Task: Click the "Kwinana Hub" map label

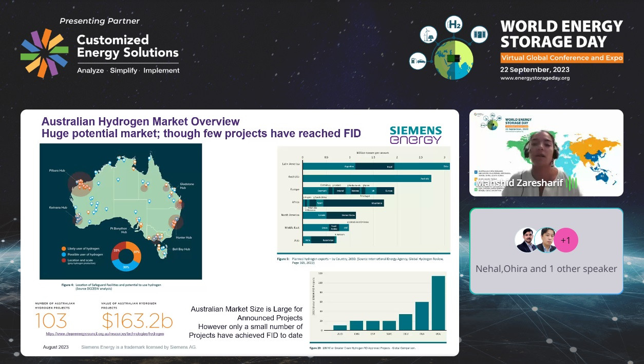Action: [58, 208]
